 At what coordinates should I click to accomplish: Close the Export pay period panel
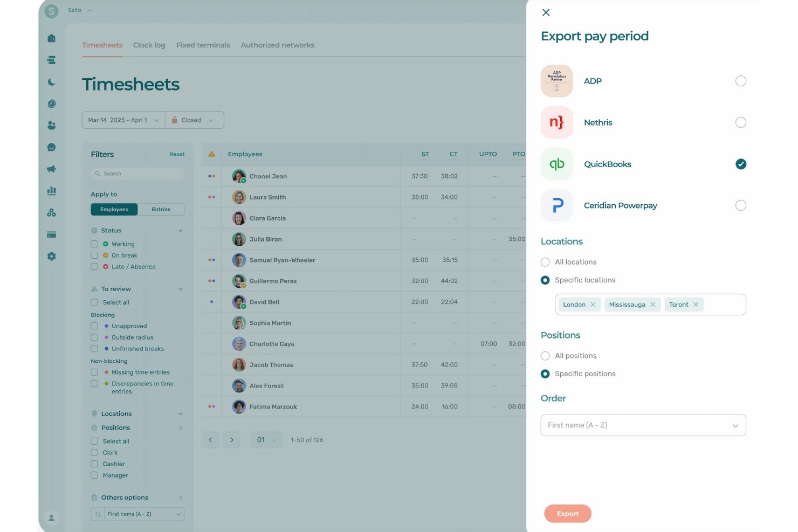click(546, 12)
